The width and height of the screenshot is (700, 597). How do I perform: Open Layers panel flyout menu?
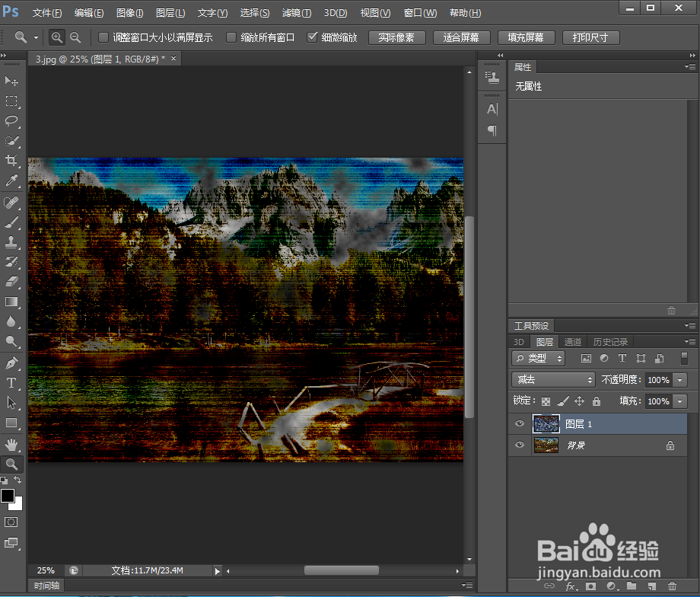[690, 342]
